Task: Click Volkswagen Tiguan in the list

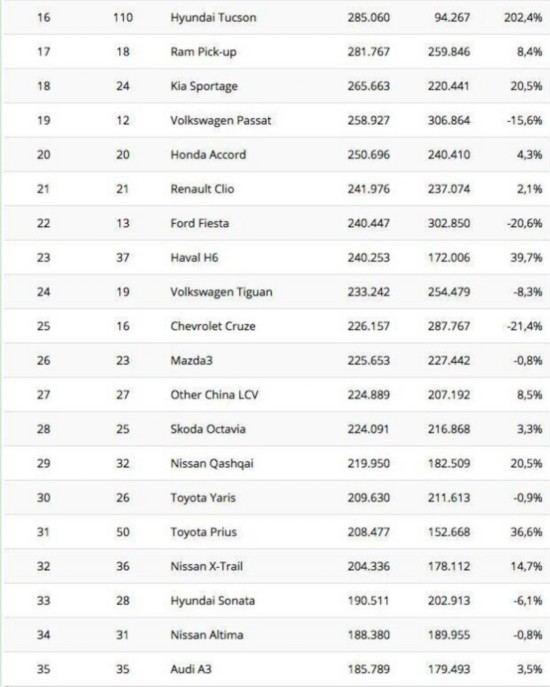Action: coord(221,292)
